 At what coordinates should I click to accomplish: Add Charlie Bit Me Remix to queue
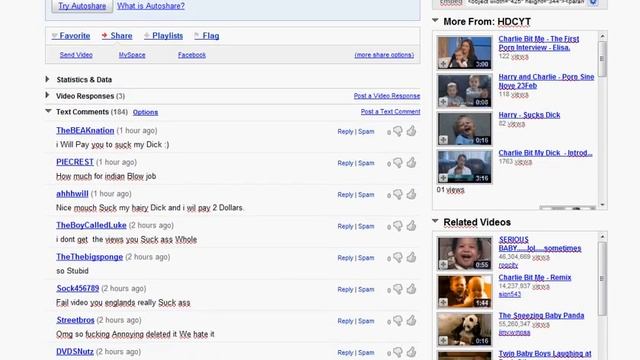pyautogui.click(x=443, y=302)
